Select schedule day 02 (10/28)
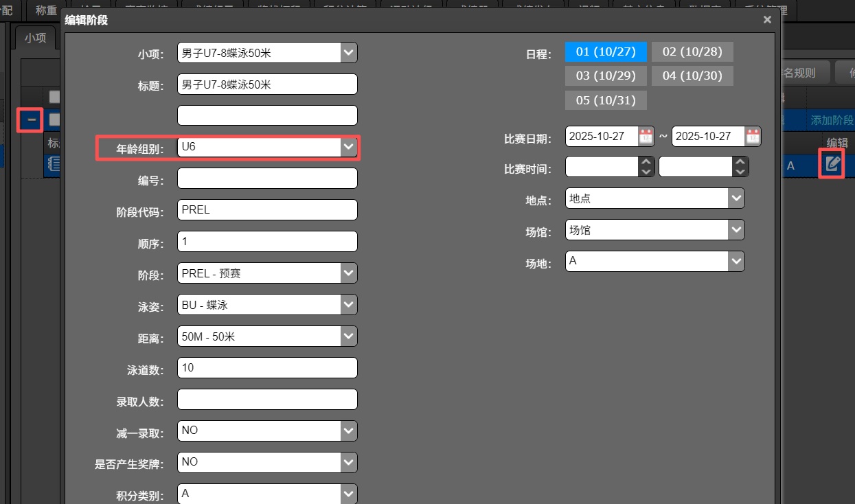Image resolution: width=855 pixels, height=504 pixels. pyautogui.click(x=692, y=51)
